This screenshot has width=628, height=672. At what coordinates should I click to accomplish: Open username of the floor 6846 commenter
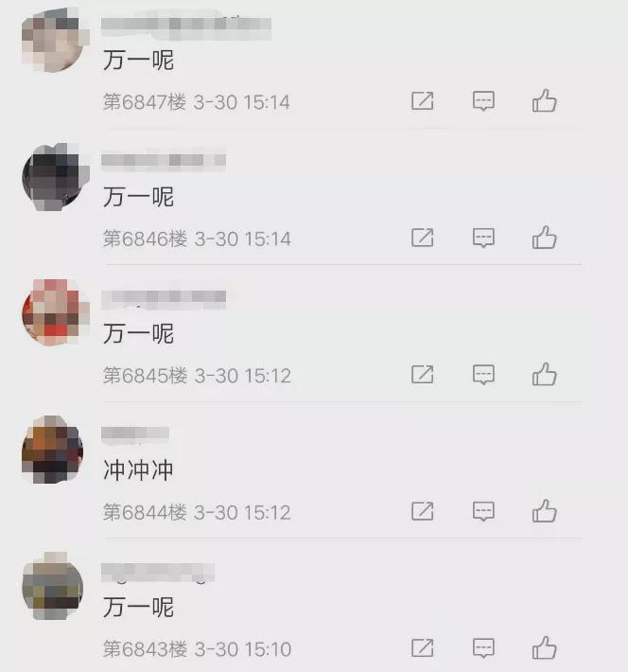pos(164,160)
